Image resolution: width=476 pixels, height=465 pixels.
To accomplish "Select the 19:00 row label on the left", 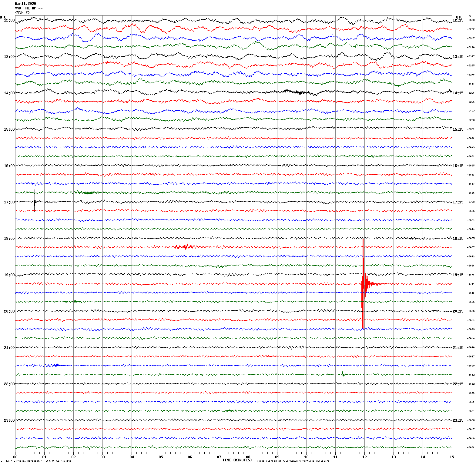I will pyautogui.click(x=9, y=275).
